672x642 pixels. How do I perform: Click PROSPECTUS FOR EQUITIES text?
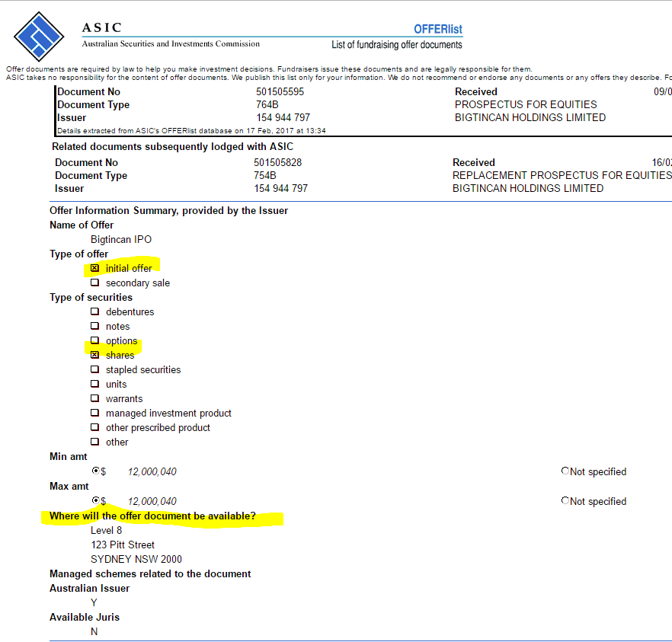(x=526, y=104)
